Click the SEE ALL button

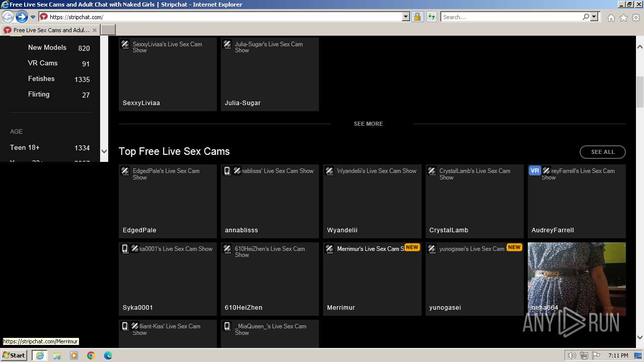click(603, 152)
